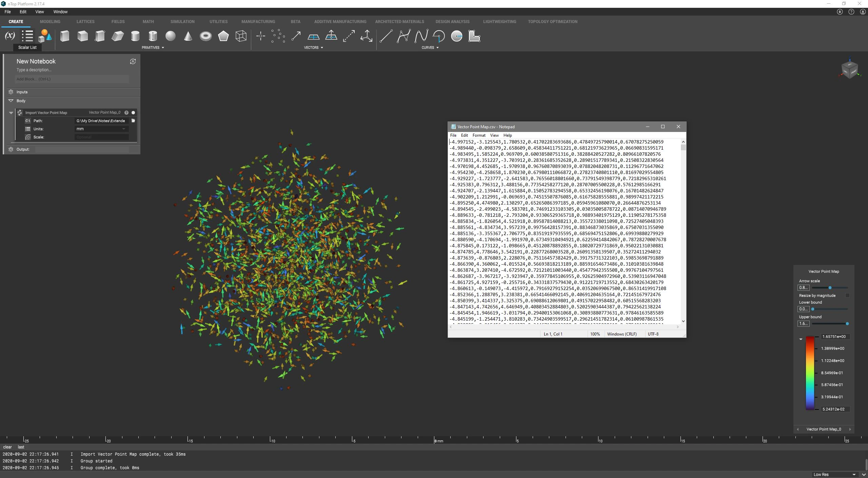Click the Path file browse icon
Screen dimensions: 868x478
point(133,120)
